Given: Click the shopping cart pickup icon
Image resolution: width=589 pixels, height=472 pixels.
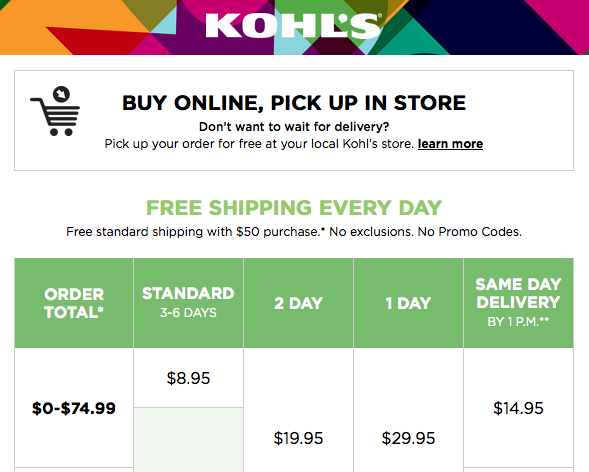Looking at the screenshot, I should pyautogui.click(x=55, y=111).
